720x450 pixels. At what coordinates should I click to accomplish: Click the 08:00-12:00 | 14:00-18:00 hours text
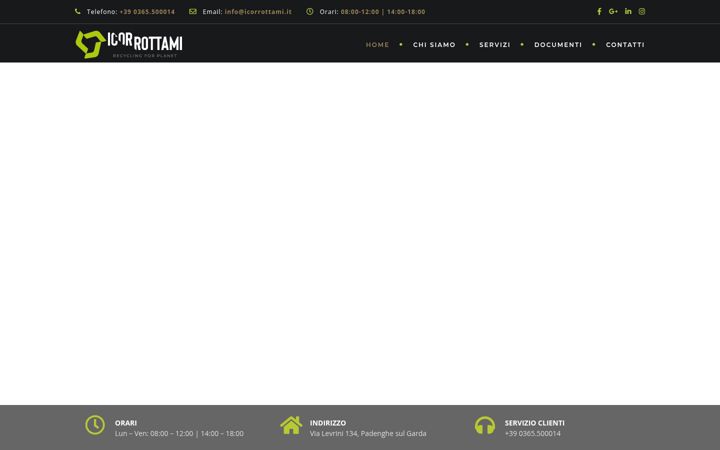383,11
